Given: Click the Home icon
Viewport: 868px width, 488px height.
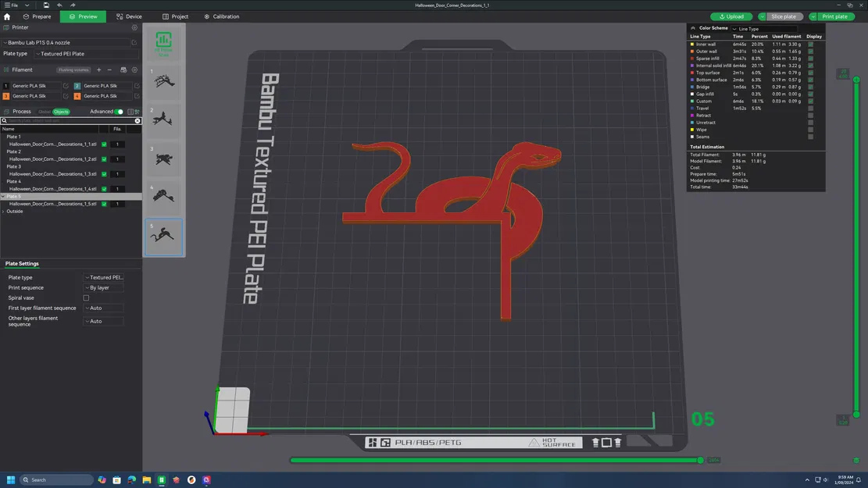Looking at the screenshot, I should click(x=7, y=16).
